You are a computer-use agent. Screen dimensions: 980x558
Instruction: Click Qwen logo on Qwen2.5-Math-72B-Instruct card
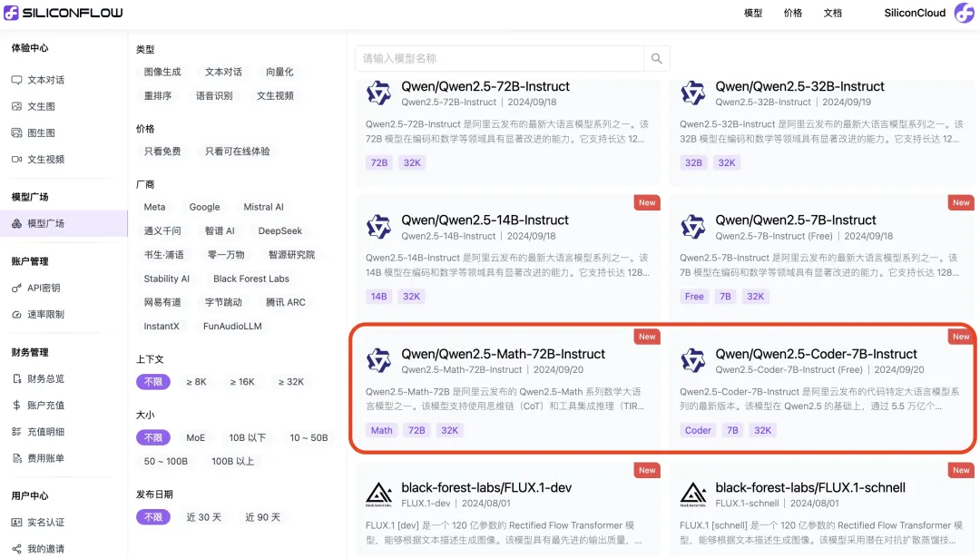pyautogui.click(x=378, y=360)
